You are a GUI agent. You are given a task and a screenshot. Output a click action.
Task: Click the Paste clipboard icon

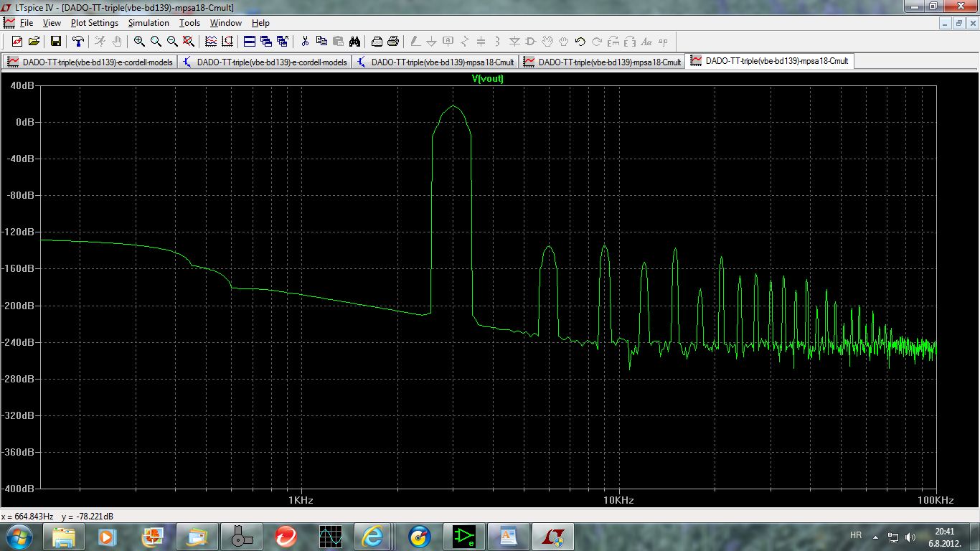338,42
